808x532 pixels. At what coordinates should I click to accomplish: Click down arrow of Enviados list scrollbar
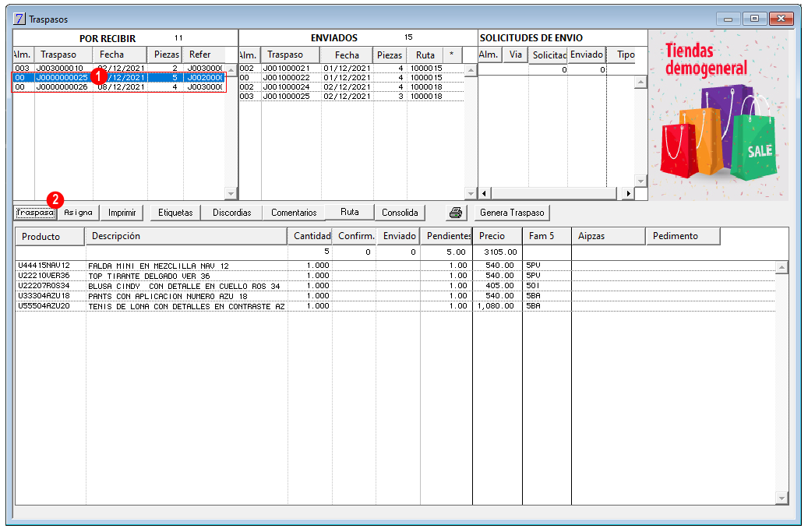(471, 194)
